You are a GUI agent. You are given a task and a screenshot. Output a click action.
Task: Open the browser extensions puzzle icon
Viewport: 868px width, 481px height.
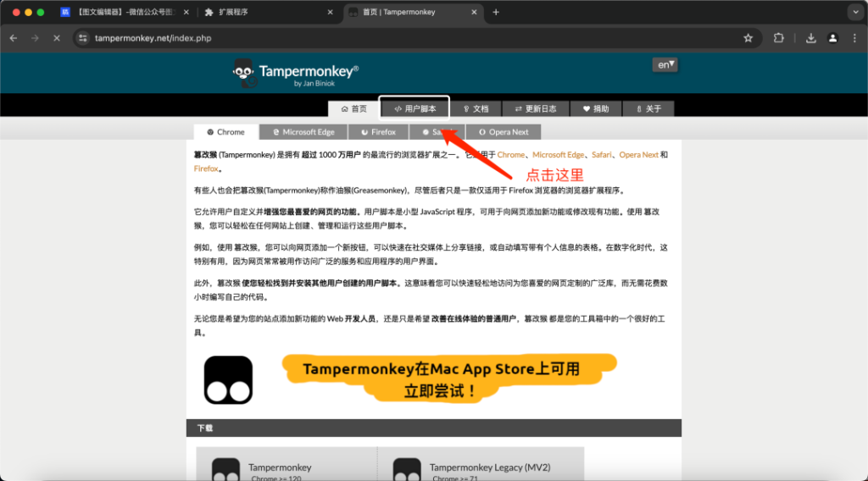click(779, 38)
